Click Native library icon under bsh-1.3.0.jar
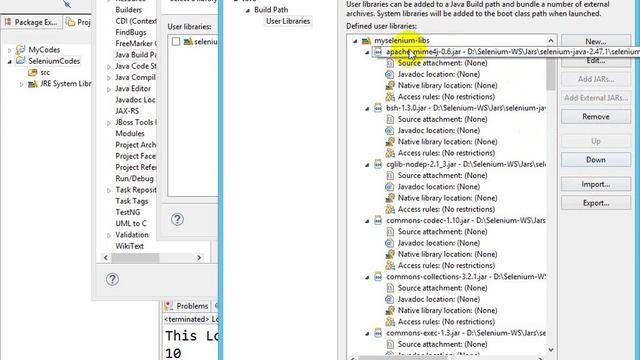 click(390, 142)
